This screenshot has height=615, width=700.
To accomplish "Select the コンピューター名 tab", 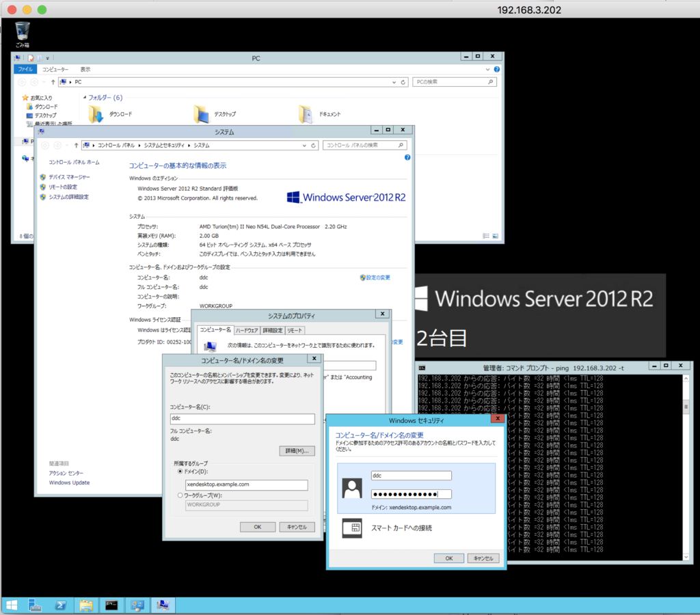I will point(215,329).
